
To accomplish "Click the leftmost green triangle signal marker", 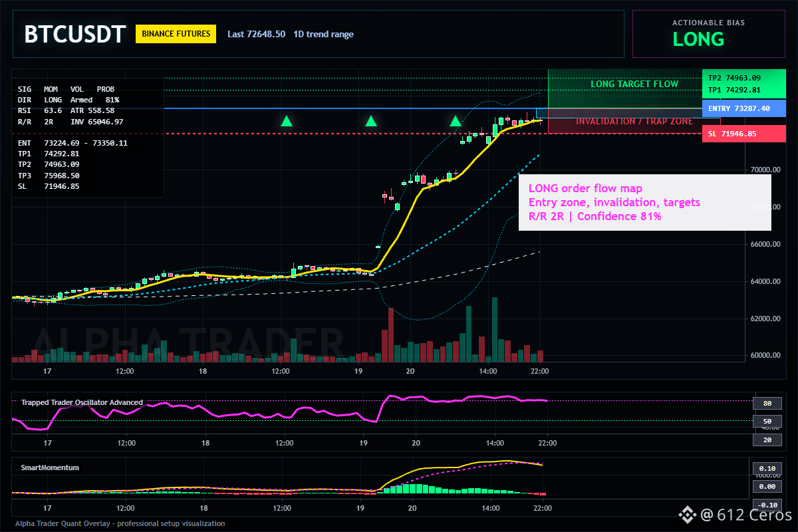I will pyautogui.click(x=287, y=121).
